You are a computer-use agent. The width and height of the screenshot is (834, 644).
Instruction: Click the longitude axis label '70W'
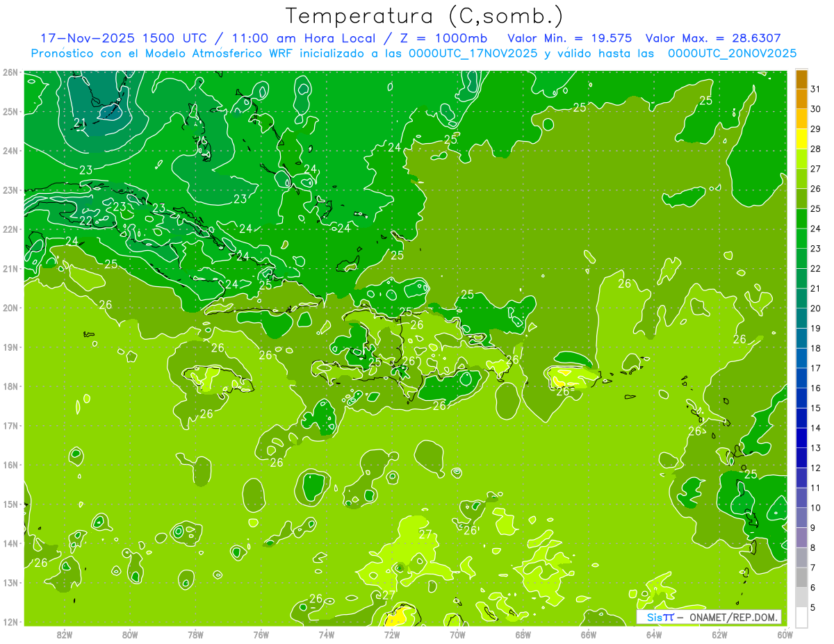point(457,634)
